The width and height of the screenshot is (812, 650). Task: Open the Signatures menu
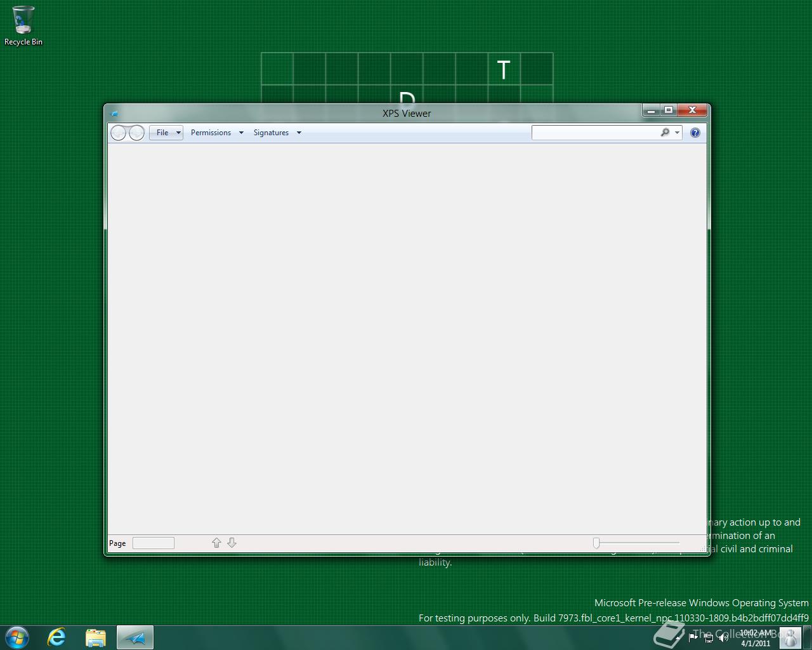[x=271, y=133]
